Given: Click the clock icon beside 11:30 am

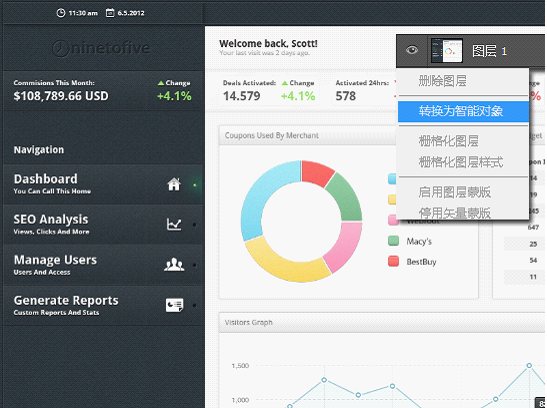Looking at the screenshot, I should coord(61,13).
